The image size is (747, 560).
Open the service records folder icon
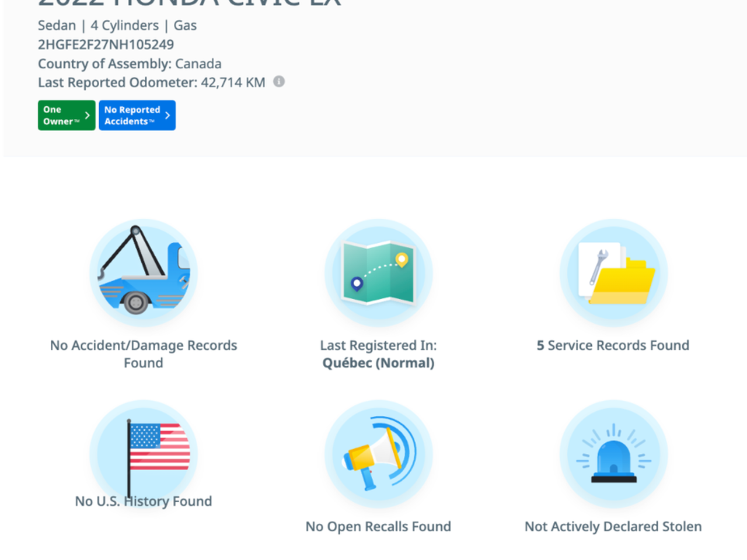pyautogui.click(x=613, y=272)
